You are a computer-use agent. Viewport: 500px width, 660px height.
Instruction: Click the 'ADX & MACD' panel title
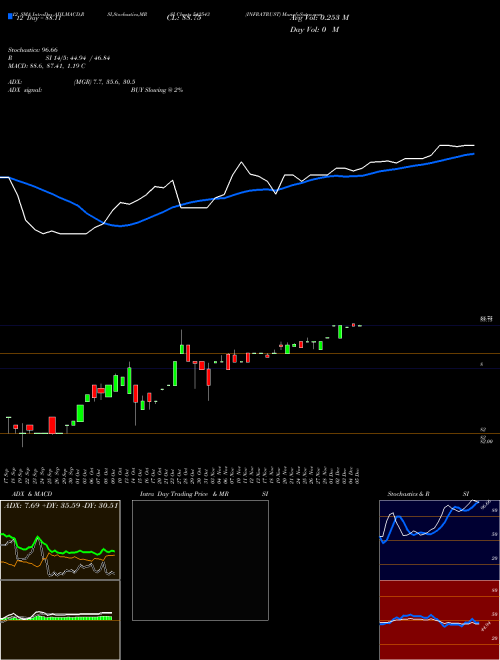(32, 494)
